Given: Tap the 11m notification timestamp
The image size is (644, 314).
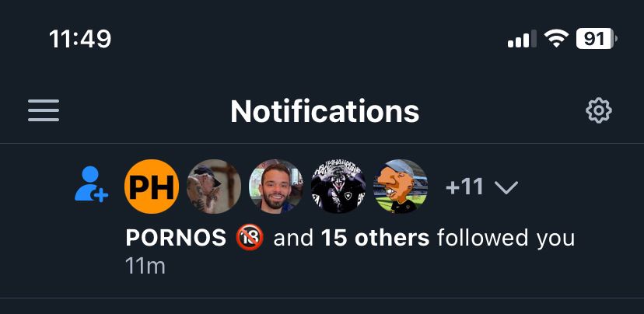Looking at the screenshot, I should [145, 266].
